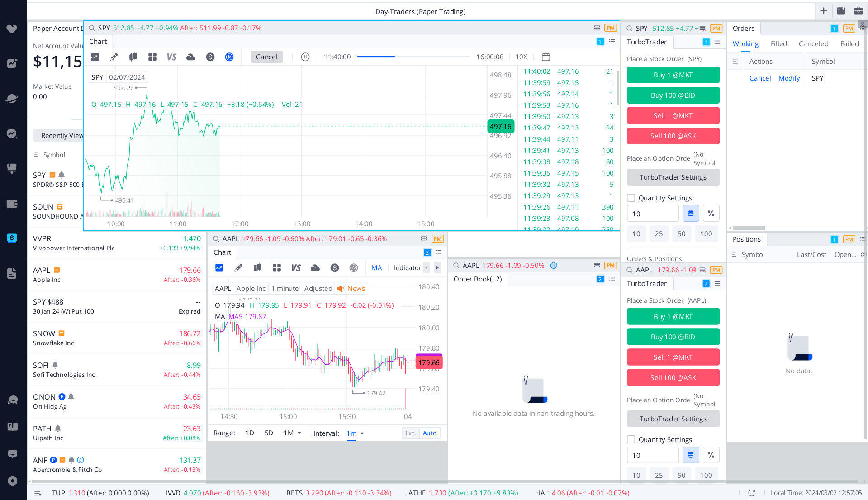Switch SPY chart to candlestick style
This screenshot has height=500, width=868.
click(x=133, y=57)
